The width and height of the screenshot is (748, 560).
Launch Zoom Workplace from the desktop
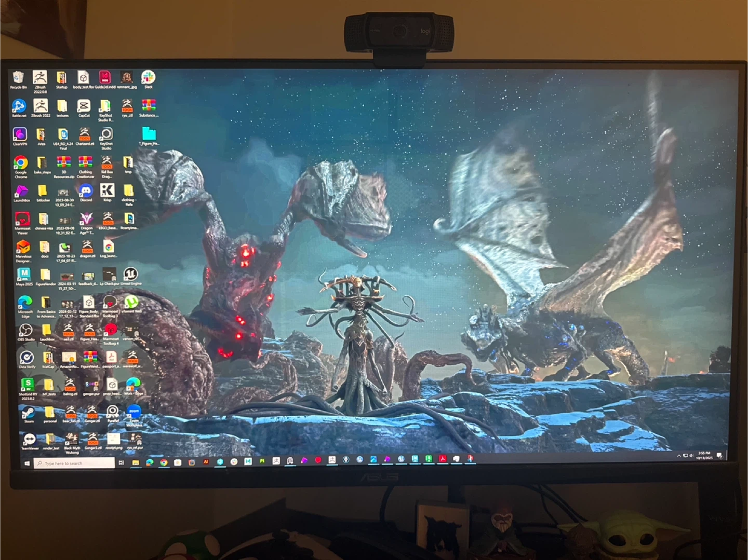point(134,412)
